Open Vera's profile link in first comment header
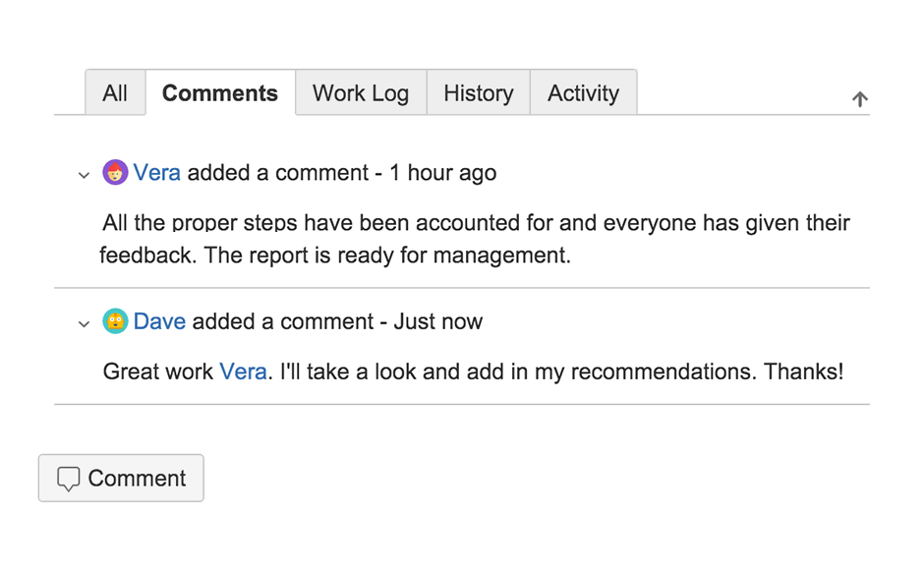The height and width of the screenshot is (570, 924). 157,173
